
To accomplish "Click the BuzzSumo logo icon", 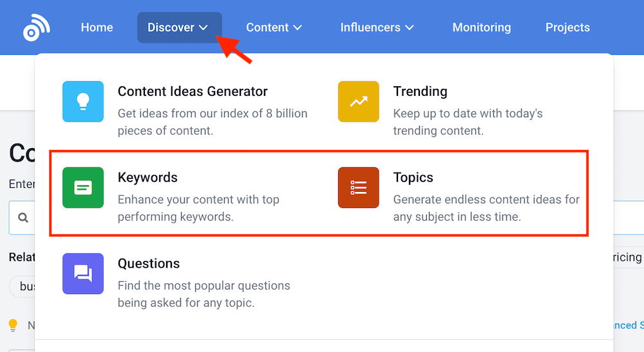I will (36, 28).
